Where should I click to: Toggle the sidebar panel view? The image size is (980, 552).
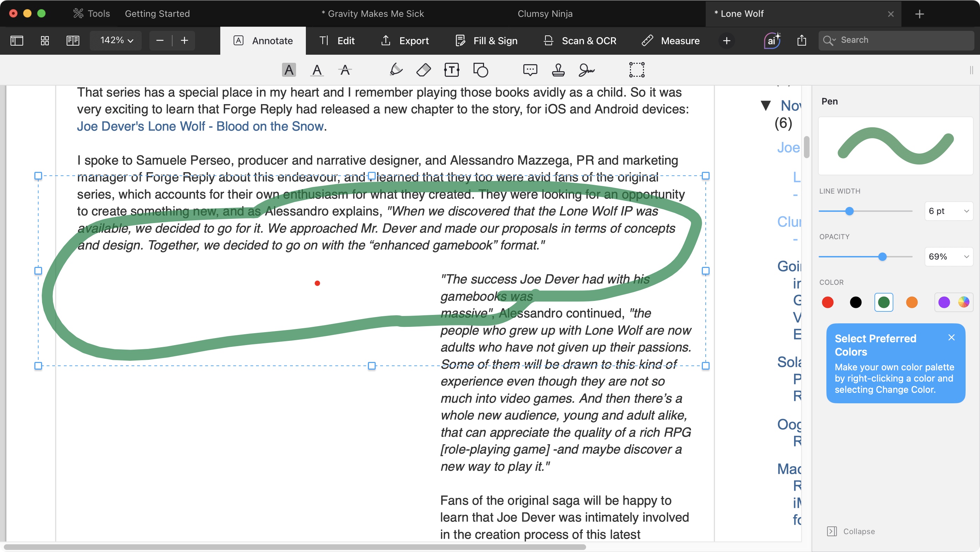pyautogui.click(x=17, y=40)
